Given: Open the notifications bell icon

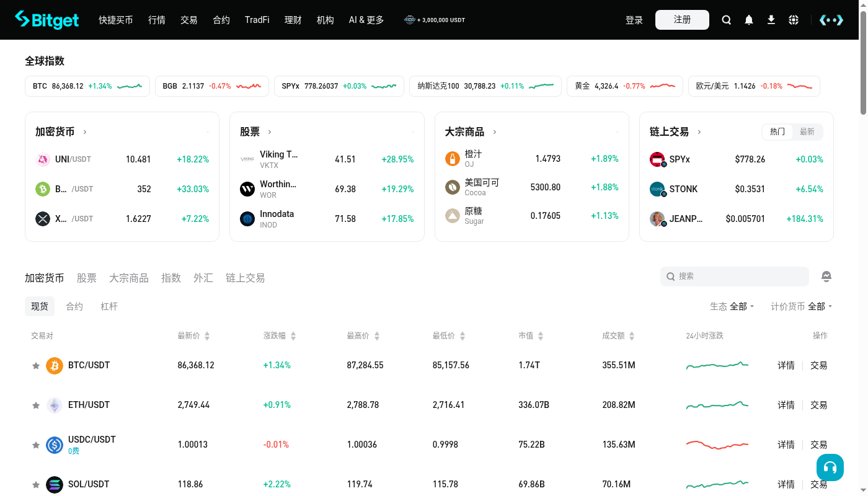Looking at the screenshot, I should [x=749, y=20].
